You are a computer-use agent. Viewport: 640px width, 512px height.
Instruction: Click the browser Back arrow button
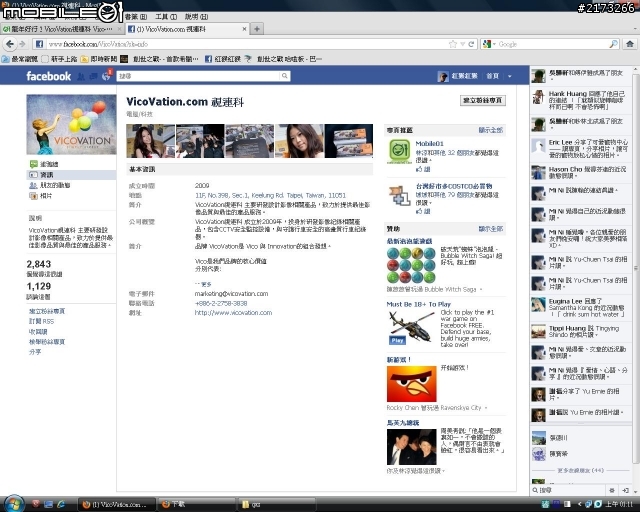(x=10, y=44)
